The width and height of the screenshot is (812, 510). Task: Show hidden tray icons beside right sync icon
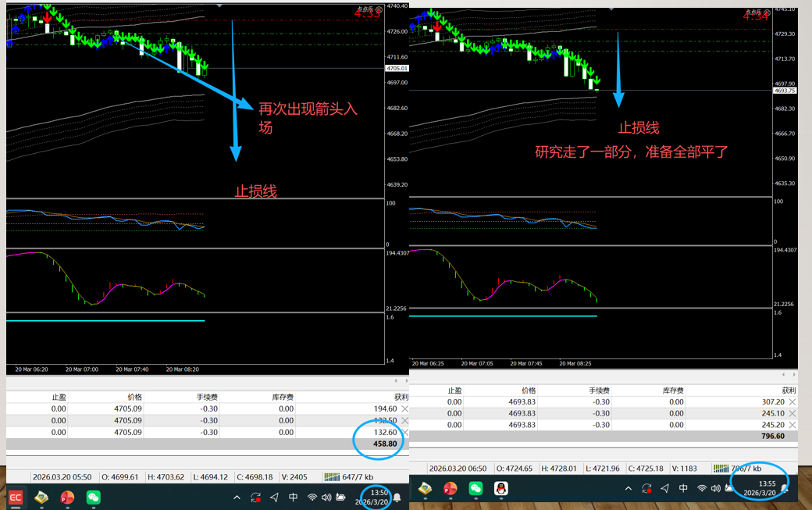tap(629, 488)
